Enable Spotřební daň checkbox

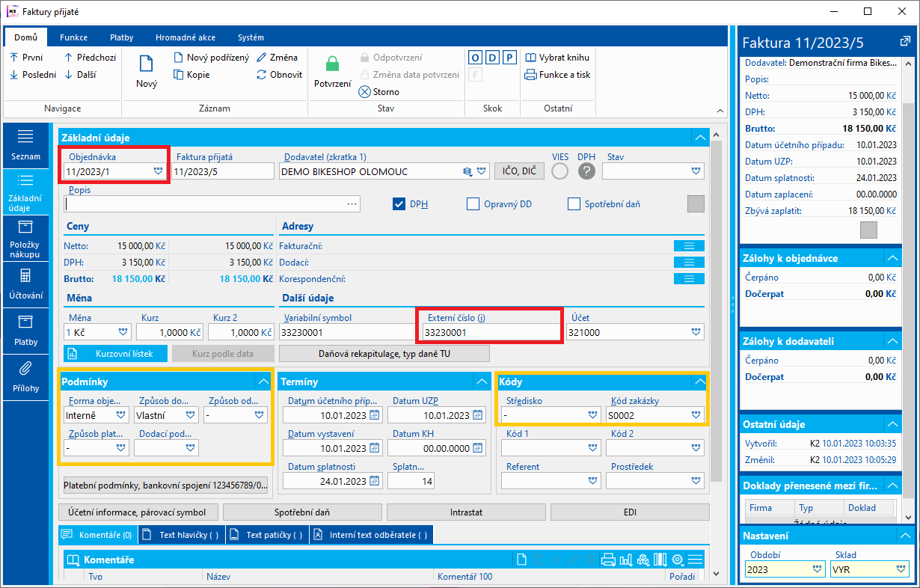[x=574, y=203]
